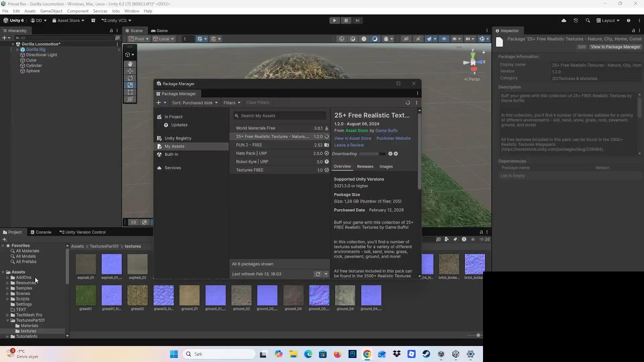Open the Releases tab in Package Manager
The image size is (644, 362).
[365, 166]
